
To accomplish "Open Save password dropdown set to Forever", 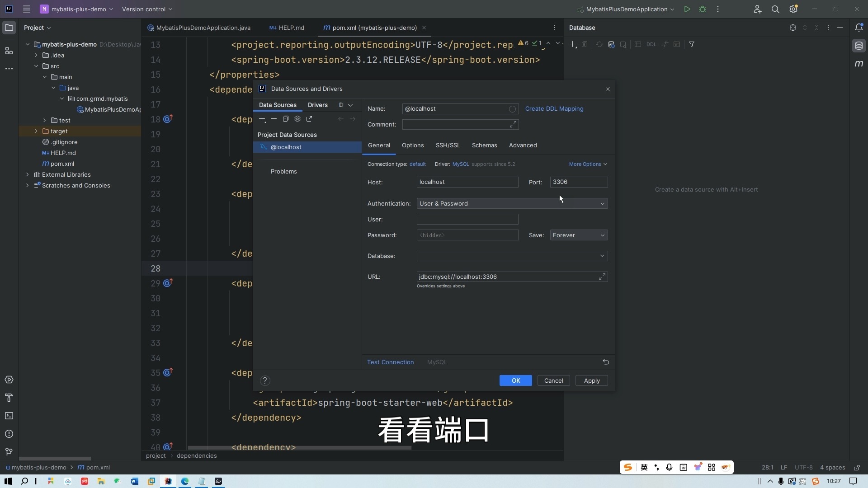I will click(579, 235).
